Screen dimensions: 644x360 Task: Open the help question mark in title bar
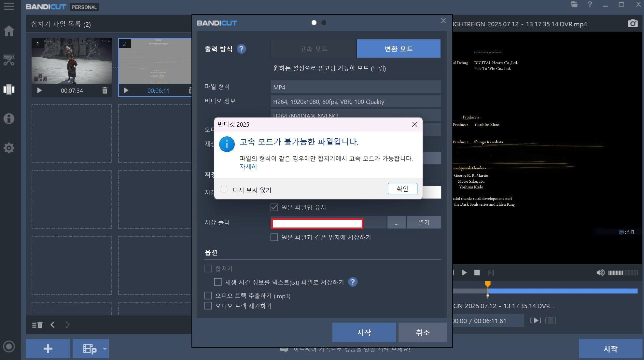pyautogui.click(x=590, y=5)
